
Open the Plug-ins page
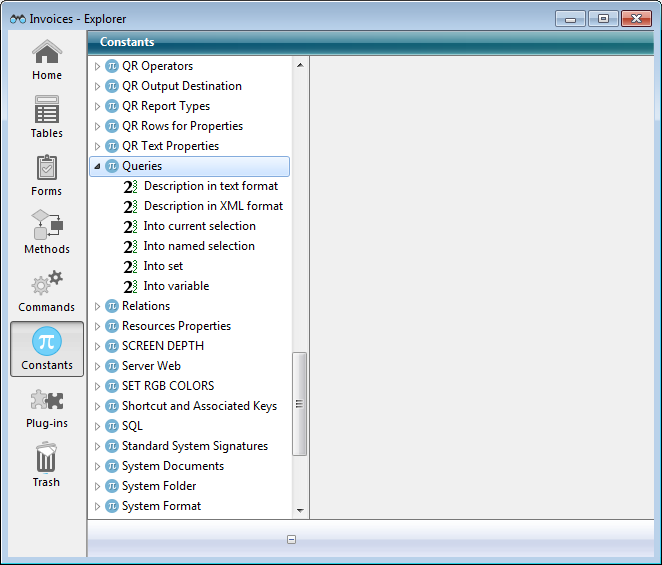(47, 408)
